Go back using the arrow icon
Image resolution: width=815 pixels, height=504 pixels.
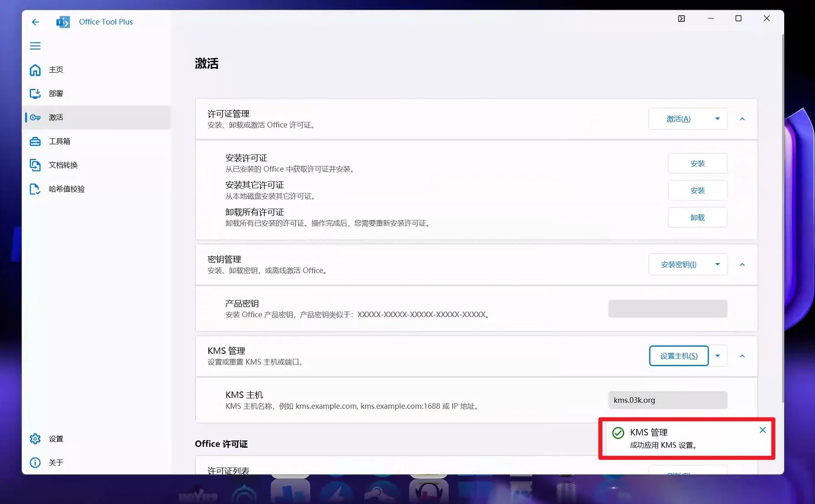point(35,22)
